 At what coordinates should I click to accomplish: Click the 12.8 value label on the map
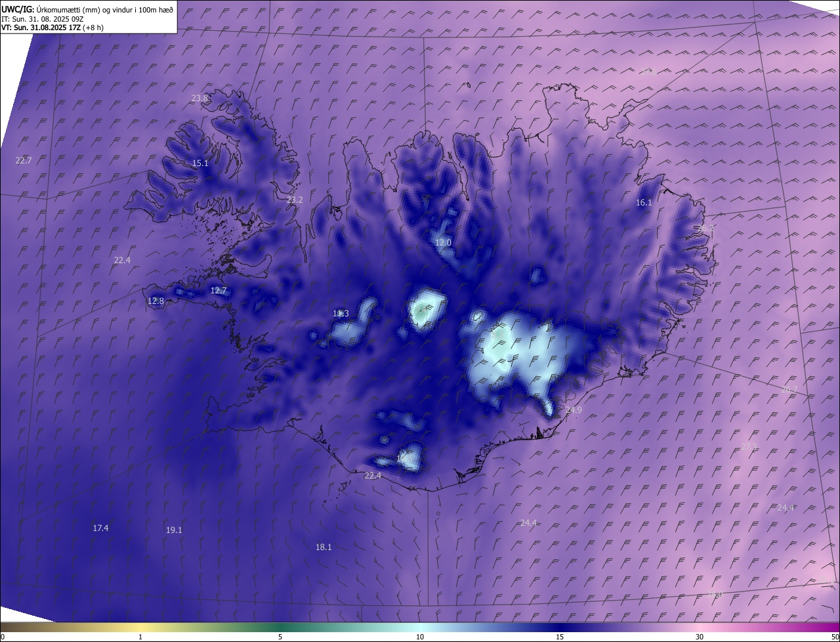click(x=156, y=301)
